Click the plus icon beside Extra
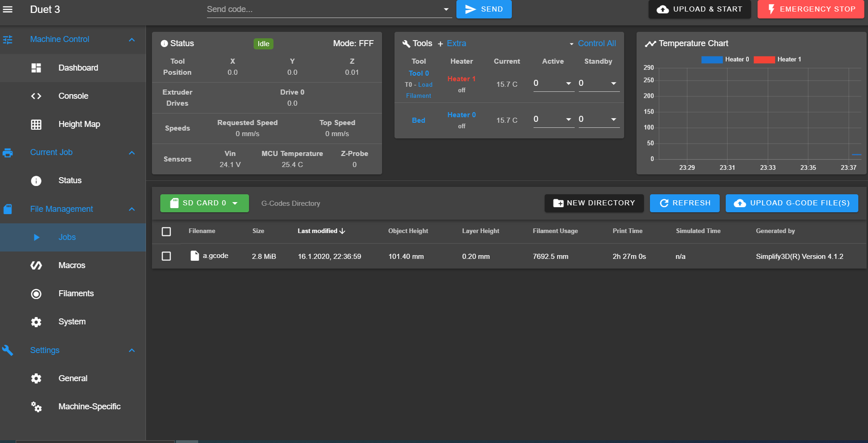The width and height of the screenshot is (868, 443). click(x=440, y=44)
